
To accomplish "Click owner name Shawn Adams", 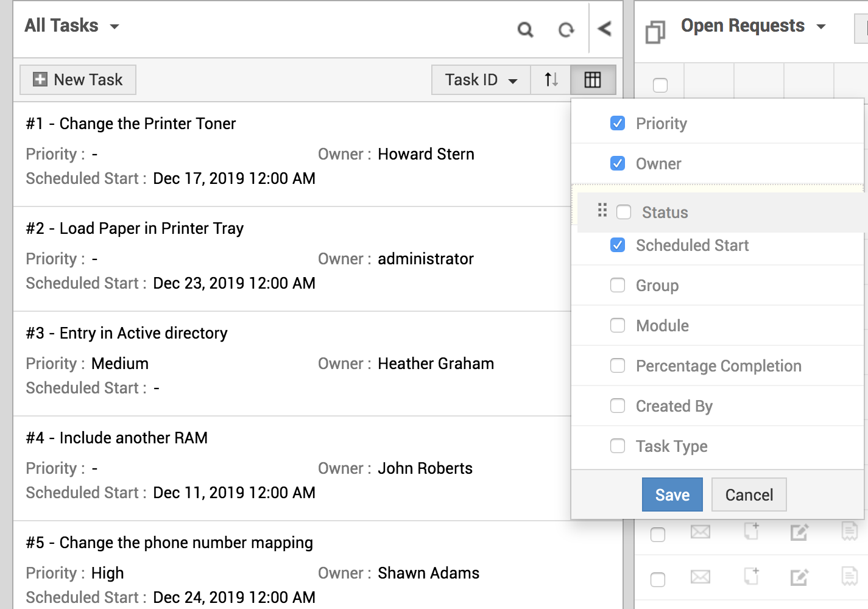I will click(x=429, y=573).
